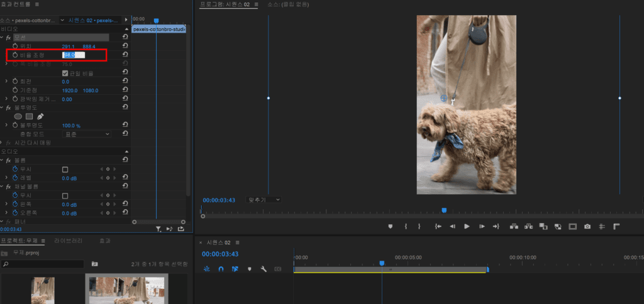Viewport: 644px width, 304px height.
Task: Expand the 회전 parameter
Action: (6, 82)
